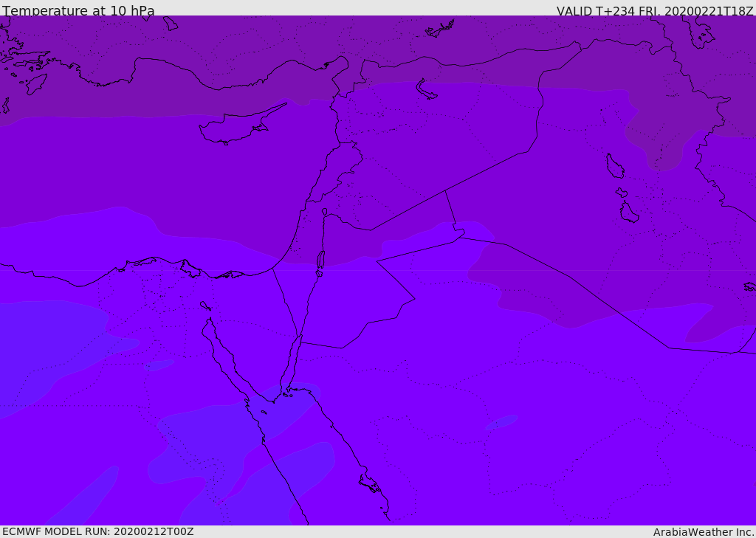756x538 pixels.
Task: Click the small blue-violet oval in Saudi Arabia
Action: 501,422
